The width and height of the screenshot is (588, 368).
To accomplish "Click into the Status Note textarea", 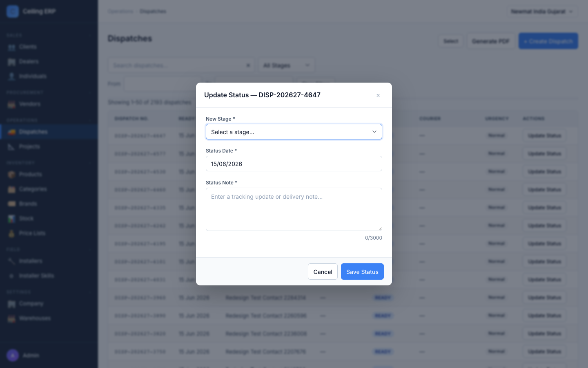I will click(x=294, y=209).
